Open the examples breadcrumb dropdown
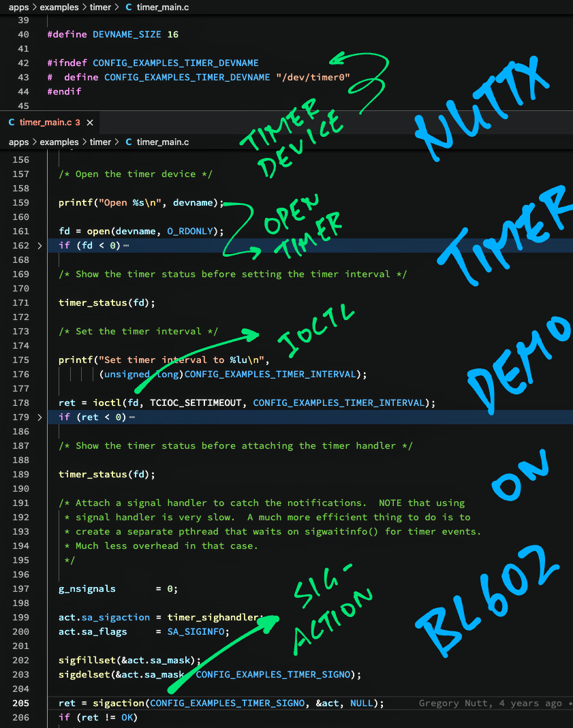This screenshot has height=728, width=573. (x=59, y=142)
